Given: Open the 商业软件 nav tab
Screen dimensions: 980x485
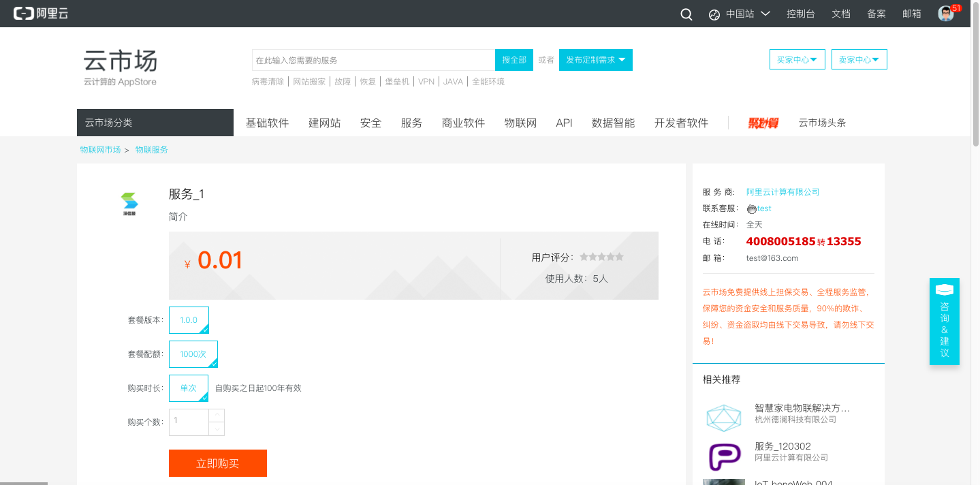Looking at the screenshot, I should click(464, 123).
